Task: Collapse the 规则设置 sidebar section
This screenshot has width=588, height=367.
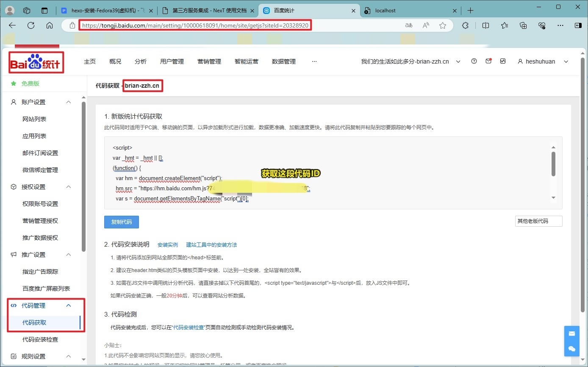Action: [x=69, y=356]
